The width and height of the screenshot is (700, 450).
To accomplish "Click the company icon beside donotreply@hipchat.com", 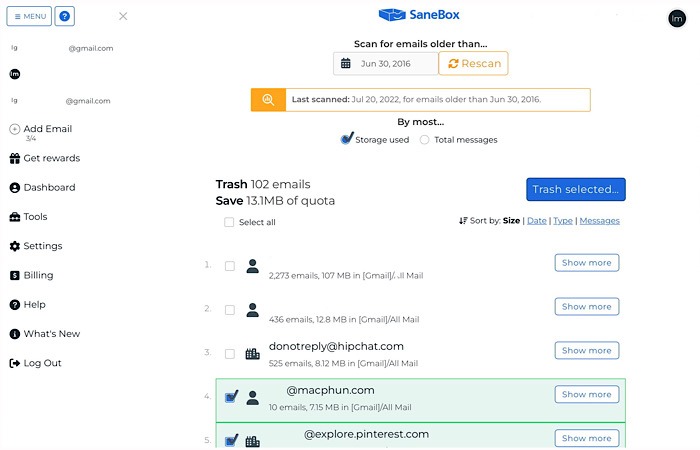I will pos(253,354).
